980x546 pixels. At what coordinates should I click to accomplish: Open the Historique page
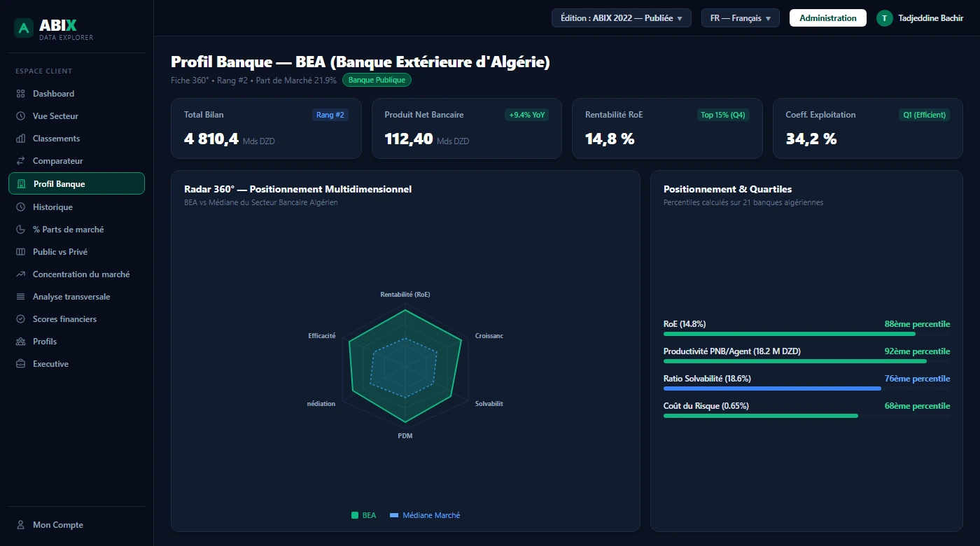tap(77, 207)
